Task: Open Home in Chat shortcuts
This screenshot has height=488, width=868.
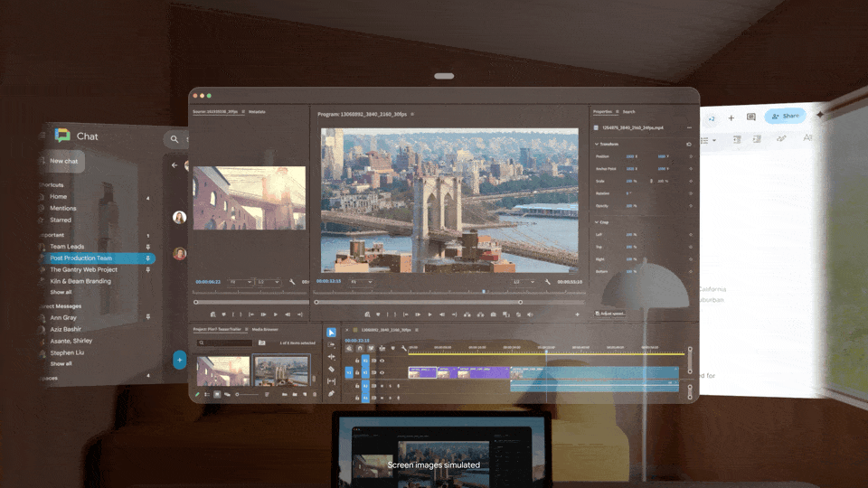Action: point(58,196)
